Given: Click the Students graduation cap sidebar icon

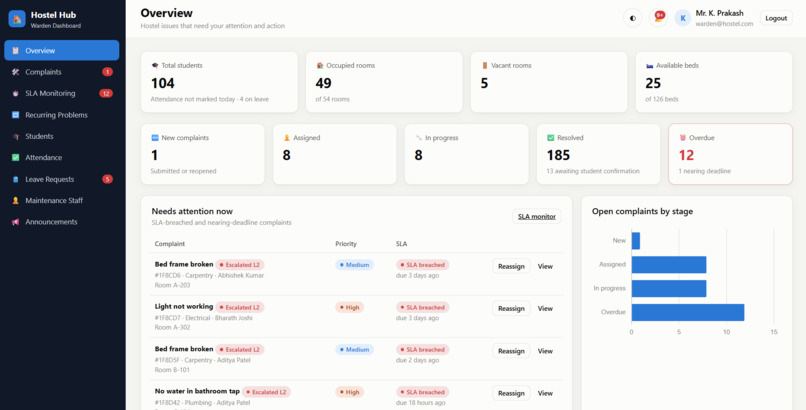Looking at the screenshot, I should [15, 137].
